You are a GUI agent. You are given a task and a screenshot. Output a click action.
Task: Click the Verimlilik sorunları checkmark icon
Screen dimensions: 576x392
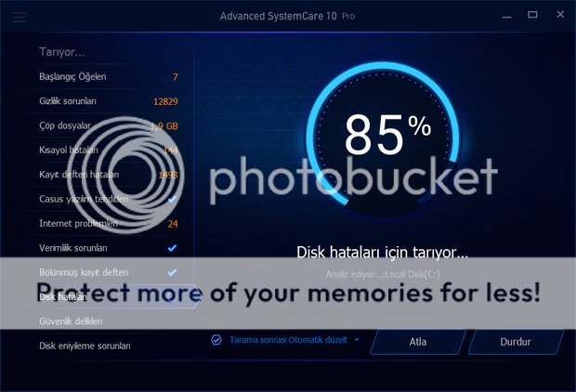[x=172, y=248]
